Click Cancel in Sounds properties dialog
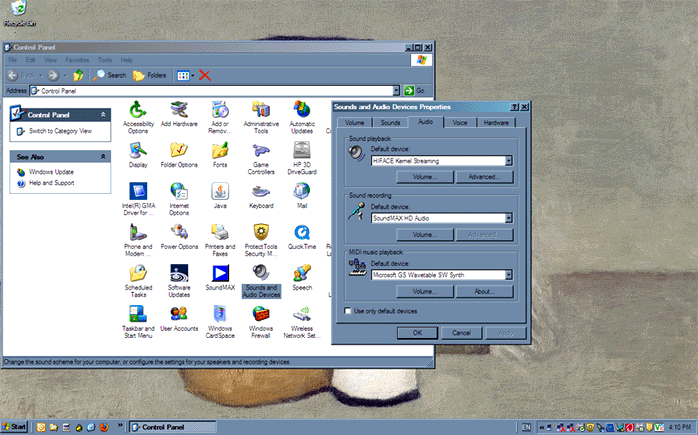This screenshot has height=435, width=698. [x=461, y=333]
